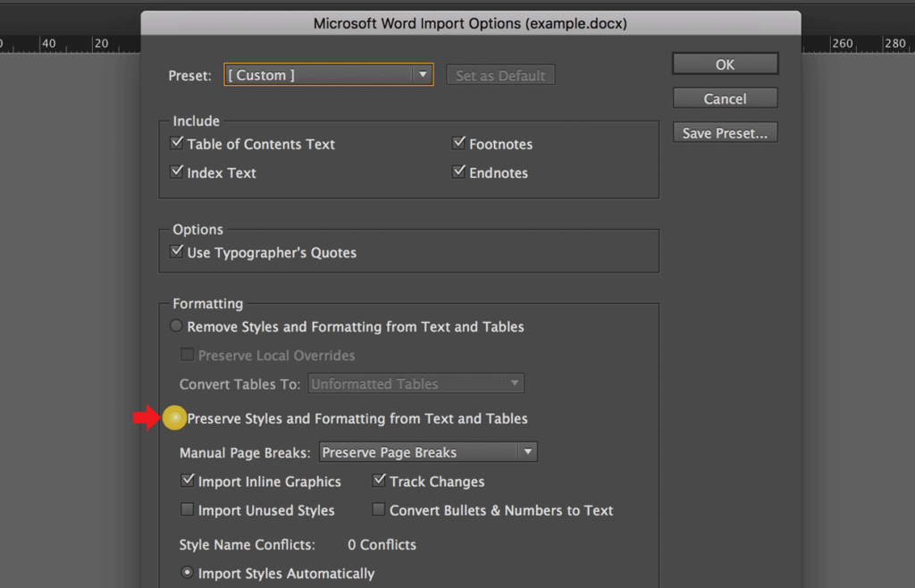Select Remove Styles and Formatting radio button
The width and height of the screenshot is (915, 588).
(x=176, y=326)
